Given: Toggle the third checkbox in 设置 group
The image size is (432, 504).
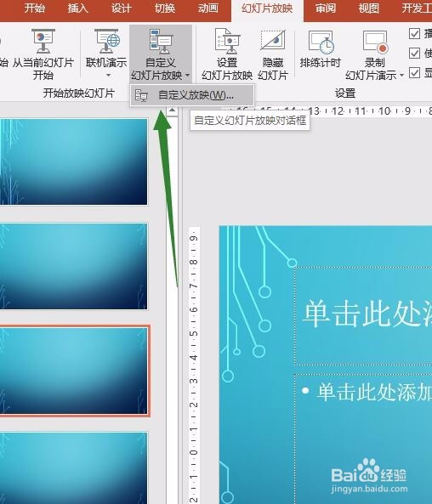Looking at the screenshot, I should 414,73.
